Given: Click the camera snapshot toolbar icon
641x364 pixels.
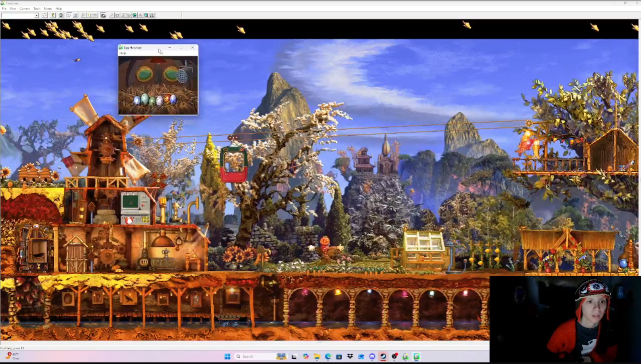Looking at the screenshot, I should pos(103,15).
